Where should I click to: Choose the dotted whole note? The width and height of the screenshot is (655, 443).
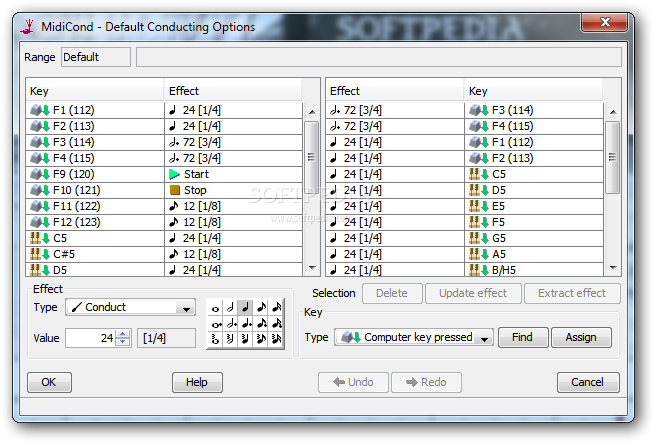pyautogui.click(x=215, y=323)
